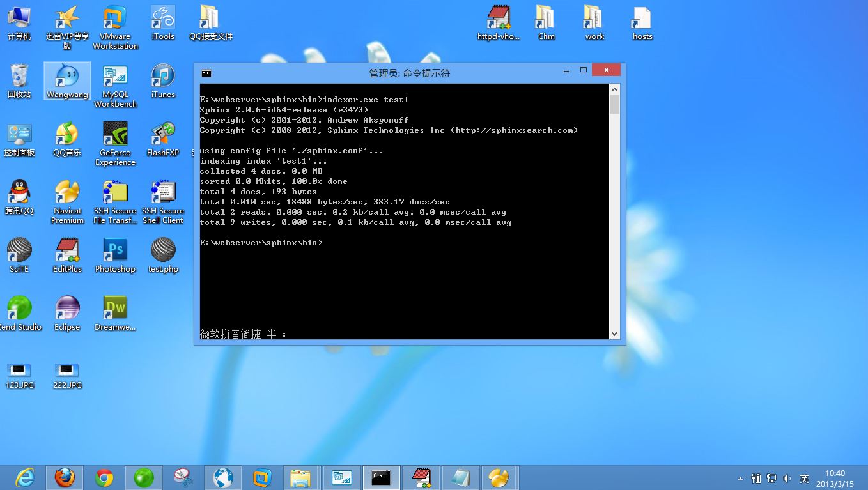
Task: Launch VMware Workstation from the desktop
Action: pyautogui.click(x=115, y=27)
